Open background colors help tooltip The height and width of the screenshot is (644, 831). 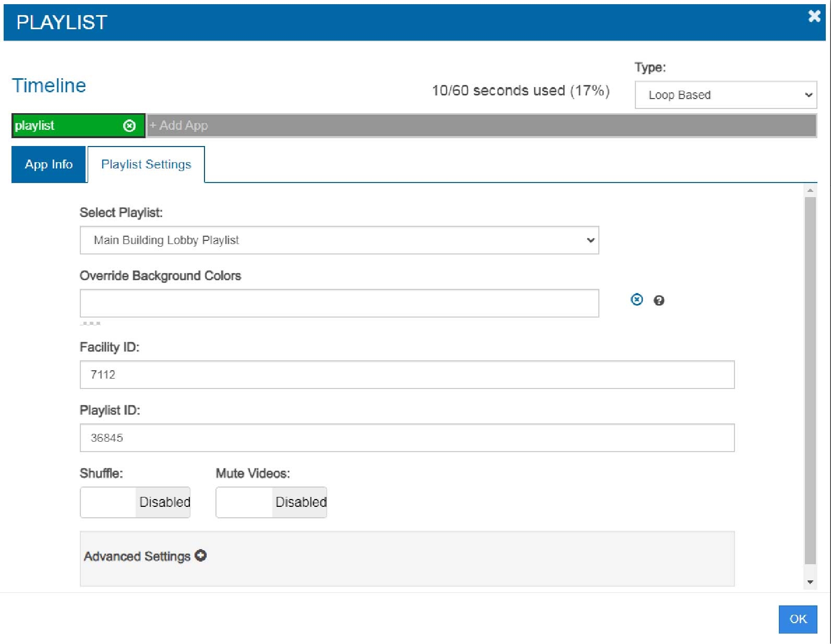(659, 300)
